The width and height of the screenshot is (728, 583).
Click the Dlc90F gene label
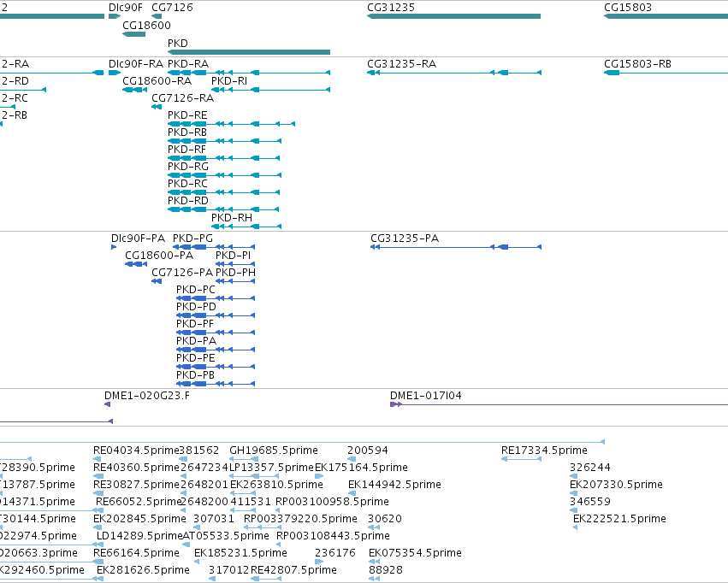tap(126, 8)
